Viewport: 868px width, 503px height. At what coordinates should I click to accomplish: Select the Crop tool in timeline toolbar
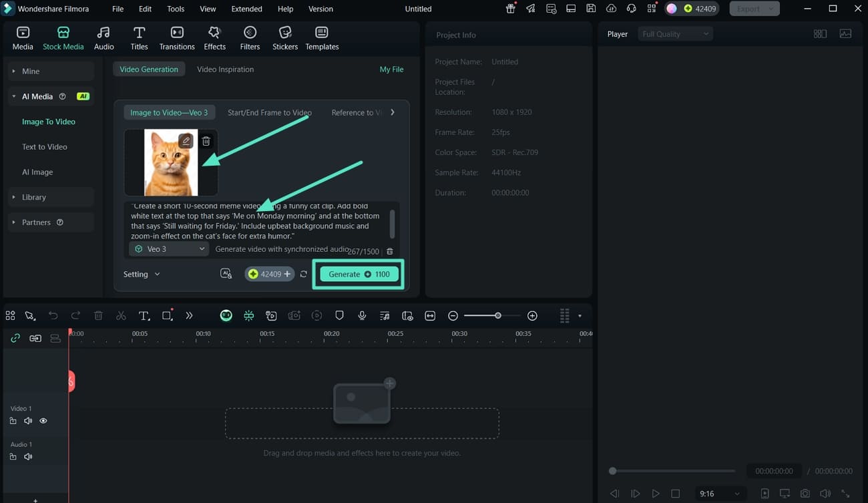click(167, 315)
